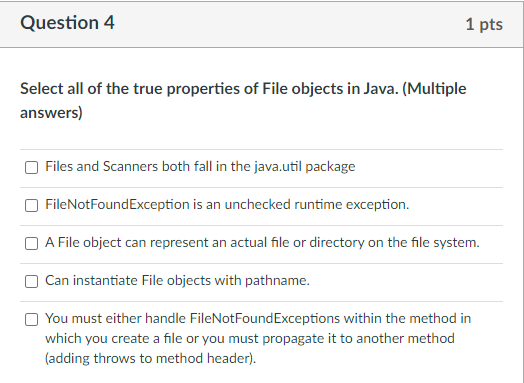Image resolution: width=524 pixels, height=383 pixels.
Task: Click the word 'answers)' in the prompt
Action: click(x=51, y=112)
